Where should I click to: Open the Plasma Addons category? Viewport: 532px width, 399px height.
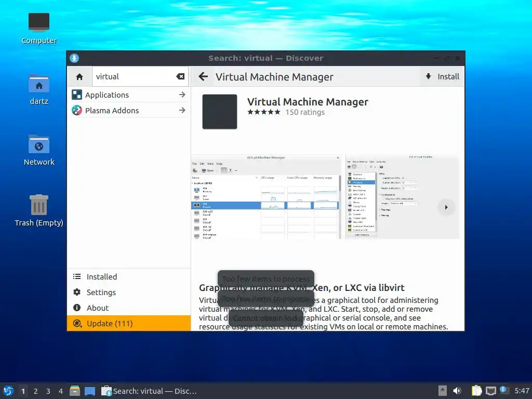129,111
